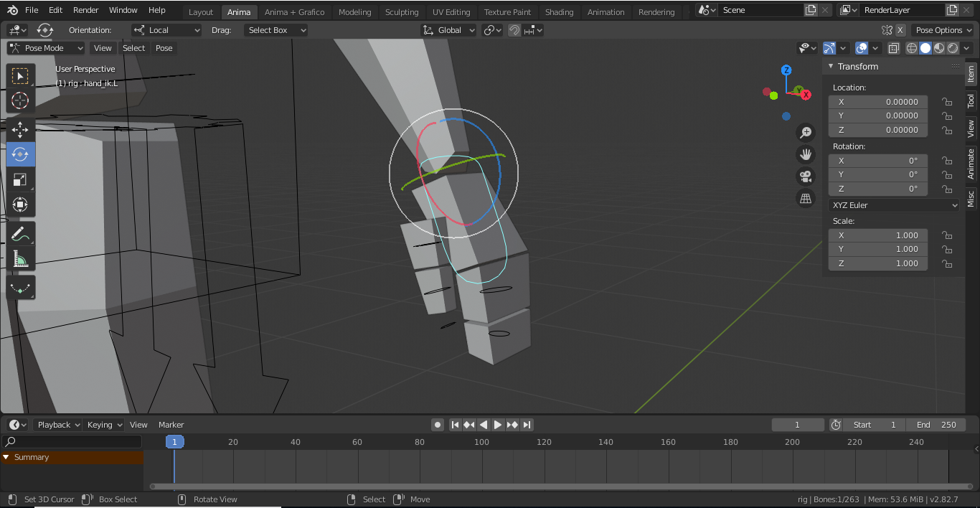Click the timeline search field

pos(72,441)
